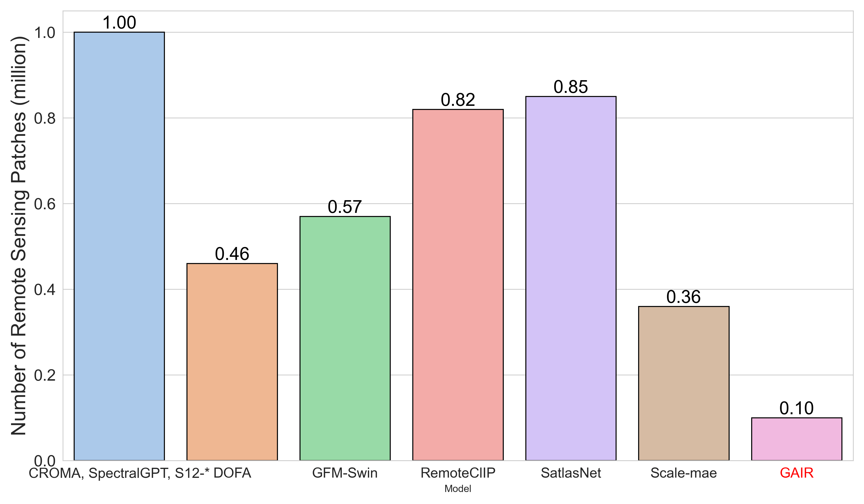Viewport: 864px width, 504px height.
Task: Click the red GAIR x-axis label
Action: coord(797,473)
